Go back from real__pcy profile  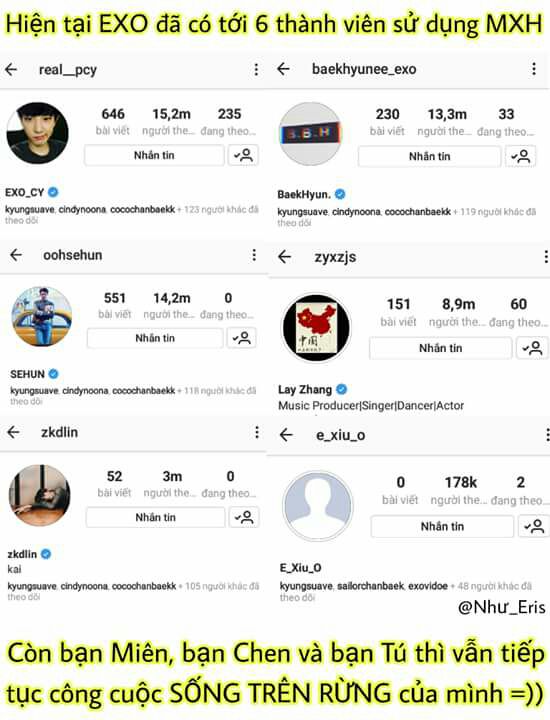(11, 69)
